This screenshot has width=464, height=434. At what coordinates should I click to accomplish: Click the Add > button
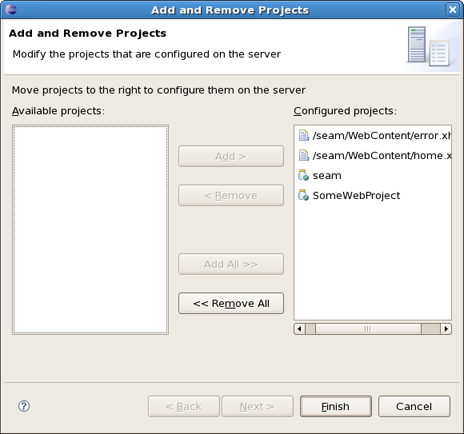tap(231, 156)
